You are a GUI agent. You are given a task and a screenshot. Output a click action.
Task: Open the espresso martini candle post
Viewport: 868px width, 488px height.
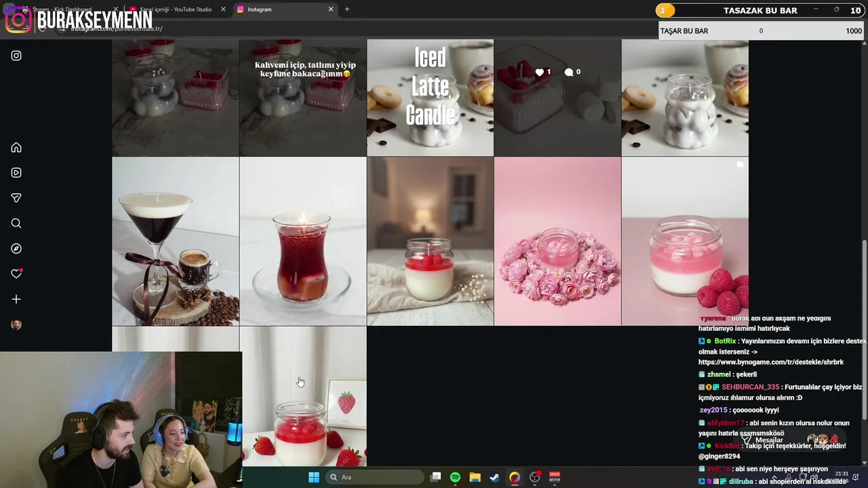[x=175, y=241]
